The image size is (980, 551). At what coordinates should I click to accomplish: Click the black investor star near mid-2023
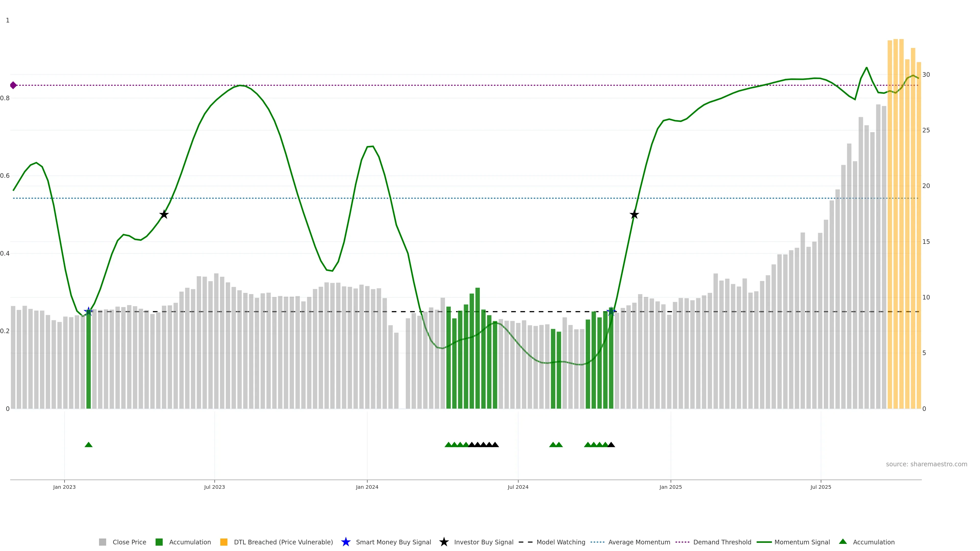click(164, 215)
